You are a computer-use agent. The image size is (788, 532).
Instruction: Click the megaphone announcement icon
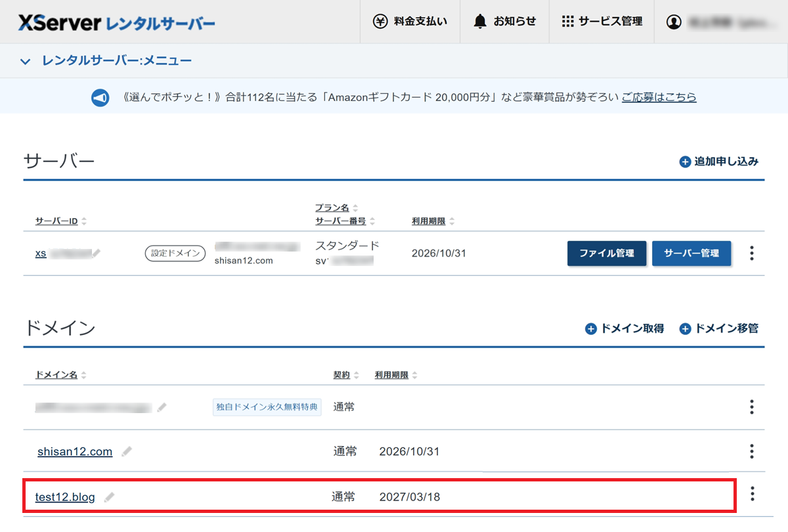tap(100, 97)
